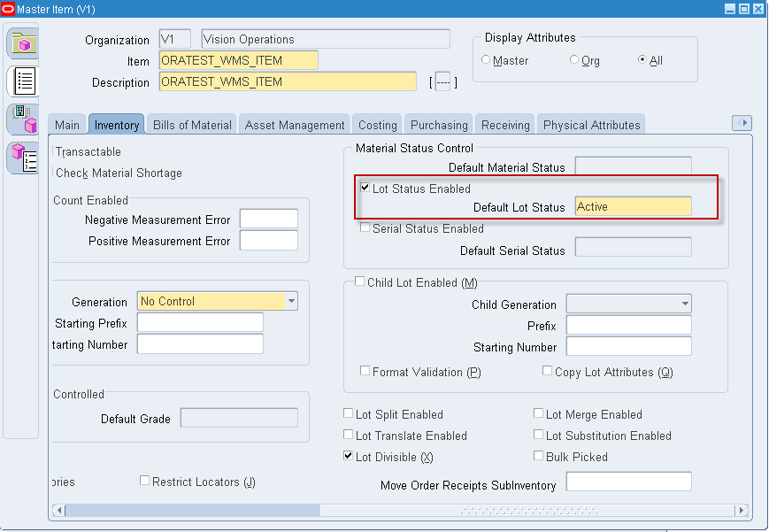This screenshot has height=532, width=769.
Task: Click the organization item icon in the sidebar
Action: [x=22, y=120]
